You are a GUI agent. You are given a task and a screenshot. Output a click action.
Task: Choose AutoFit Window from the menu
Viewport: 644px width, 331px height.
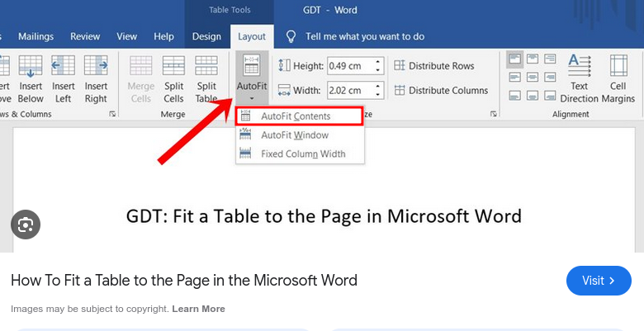click(300, 135)
